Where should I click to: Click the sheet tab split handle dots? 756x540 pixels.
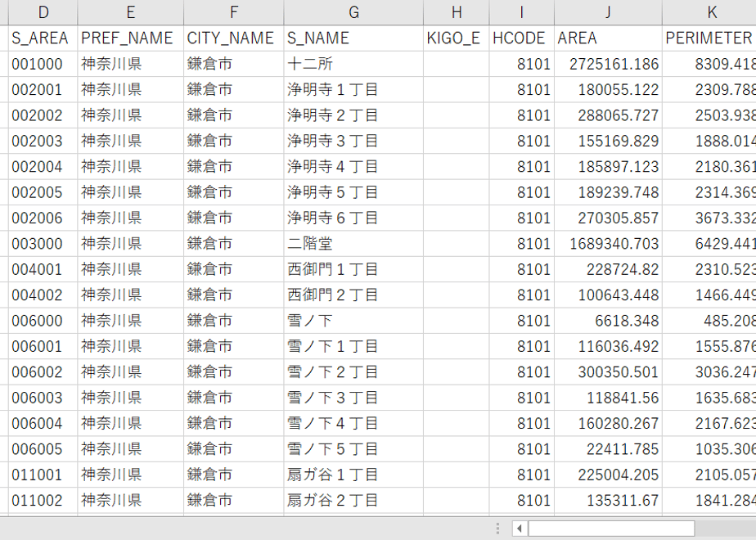click(x=497, y=529)
